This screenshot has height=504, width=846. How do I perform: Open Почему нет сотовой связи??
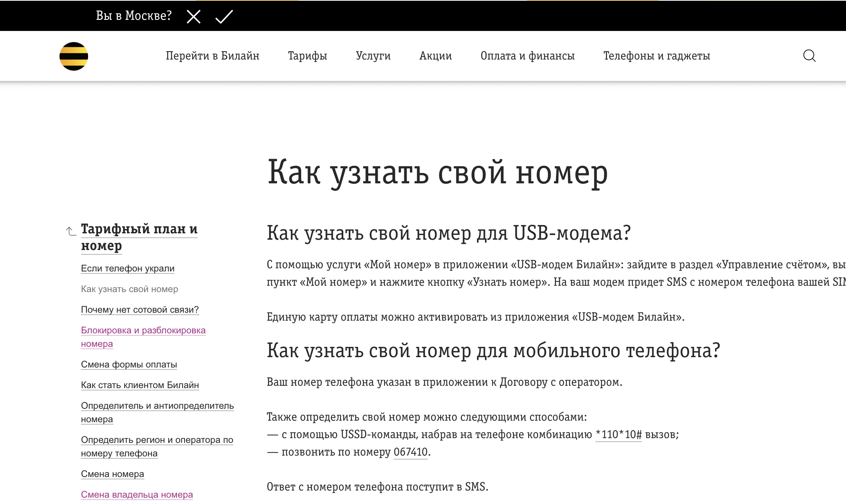(x=140, y=309)
